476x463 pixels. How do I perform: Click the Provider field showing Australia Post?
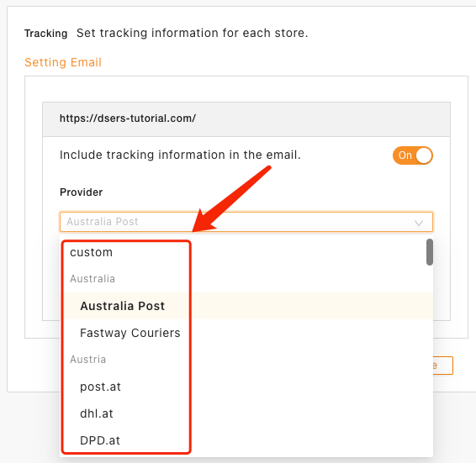coord(246,222)
